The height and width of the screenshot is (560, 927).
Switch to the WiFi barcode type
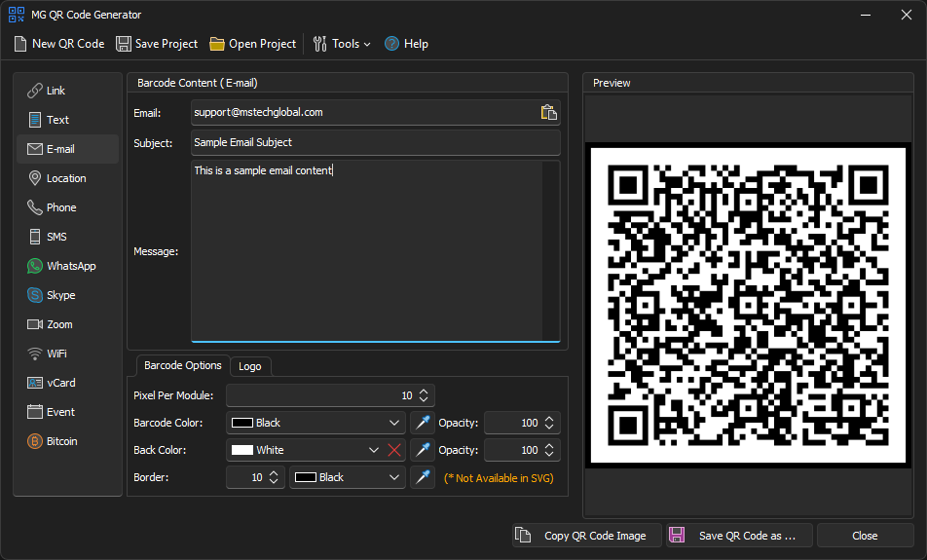67,354
